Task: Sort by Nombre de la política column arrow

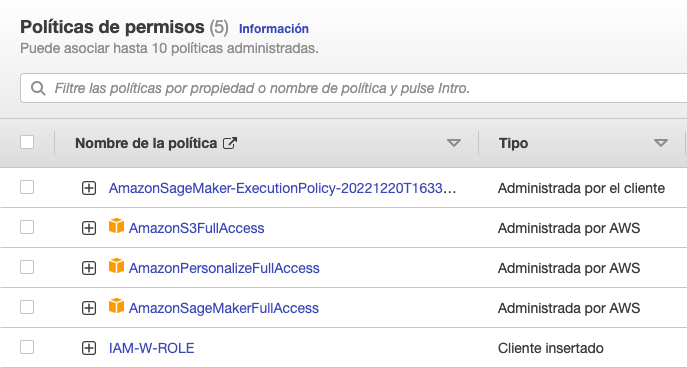Action: [453, 143]
